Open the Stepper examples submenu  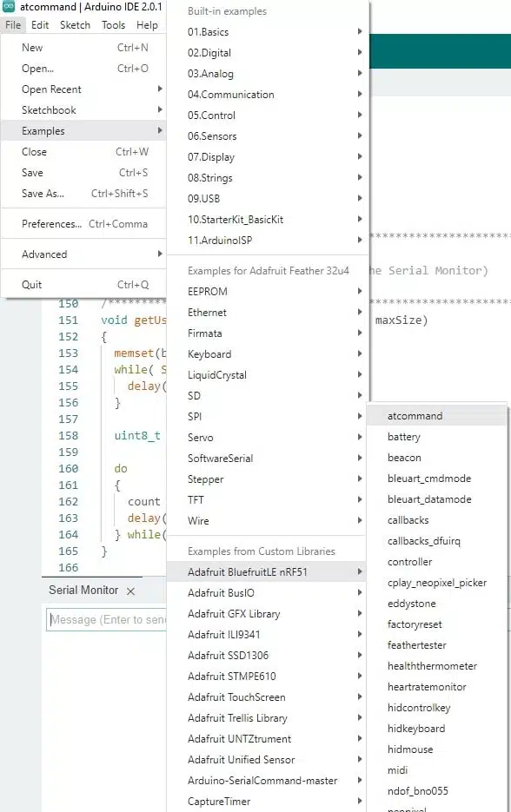[x=268, y=479]
